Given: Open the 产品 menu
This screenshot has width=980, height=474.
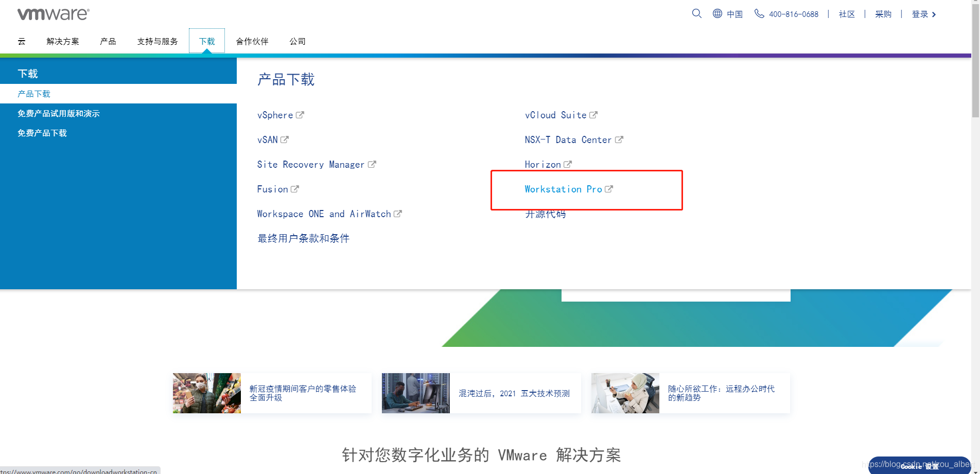Looking at the screenshot, I should click(108, 41).
